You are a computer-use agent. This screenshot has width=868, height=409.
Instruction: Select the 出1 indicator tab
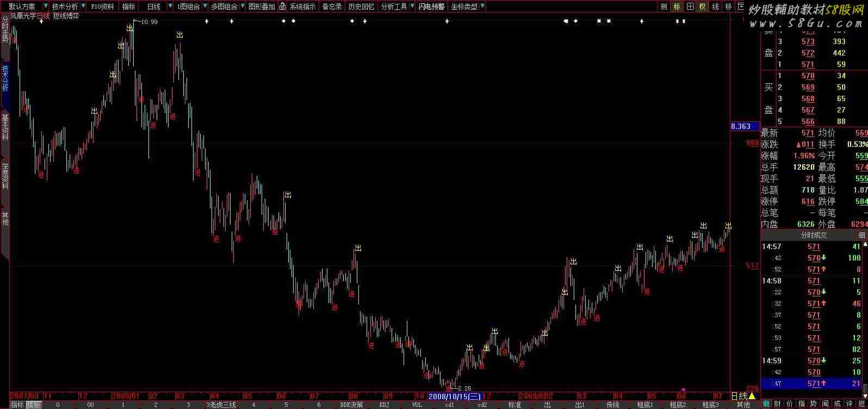click(x=580, y=405)
